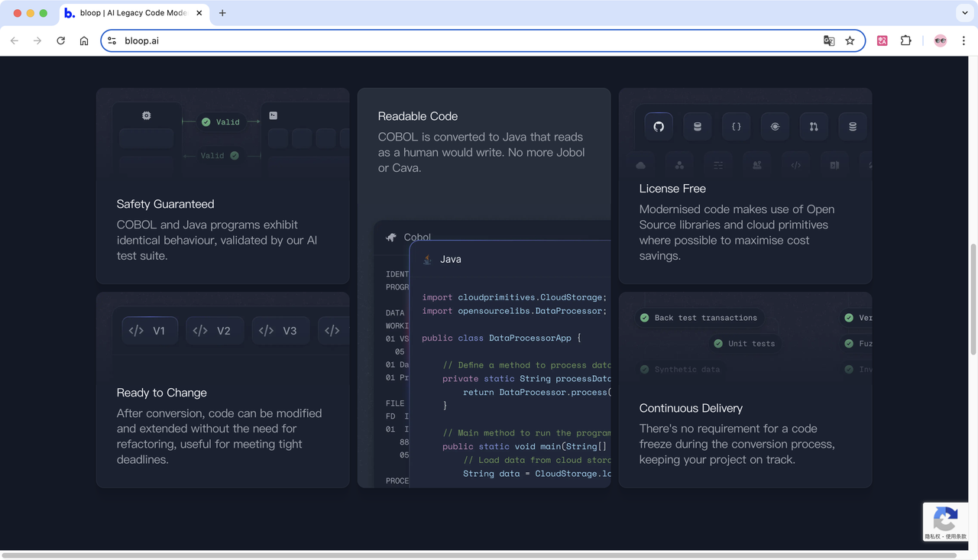This screenshot has height=560, width=978.
Task: Expand the tab search dropdown arrow
Action: click(x=965, y=13)
